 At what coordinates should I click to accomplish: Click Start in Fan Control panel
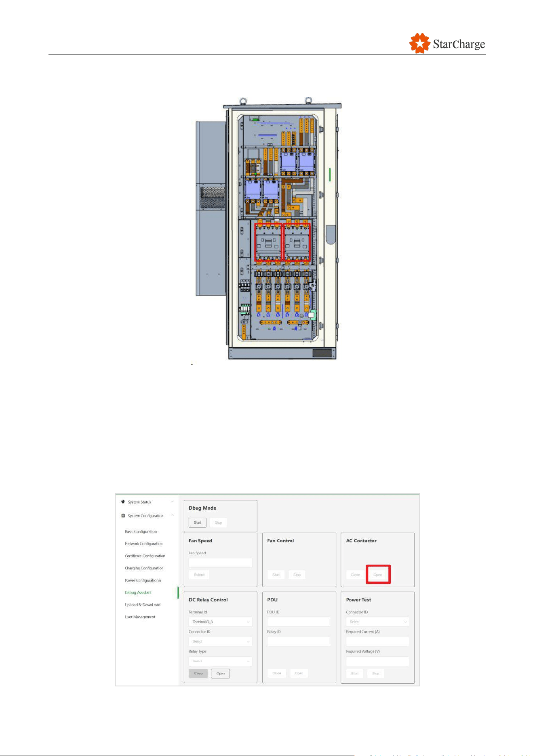coord(276,575)
